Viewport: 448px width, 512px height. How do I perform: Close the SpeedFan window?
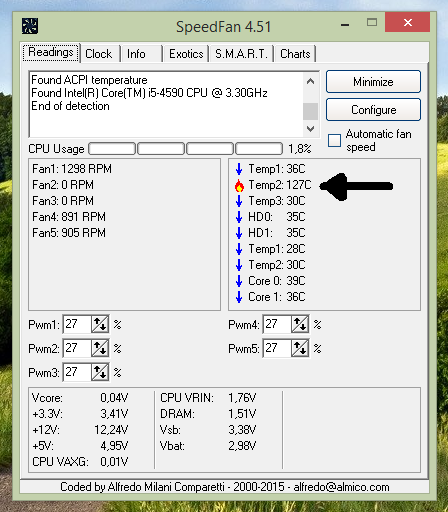click(x=408, y=23)
